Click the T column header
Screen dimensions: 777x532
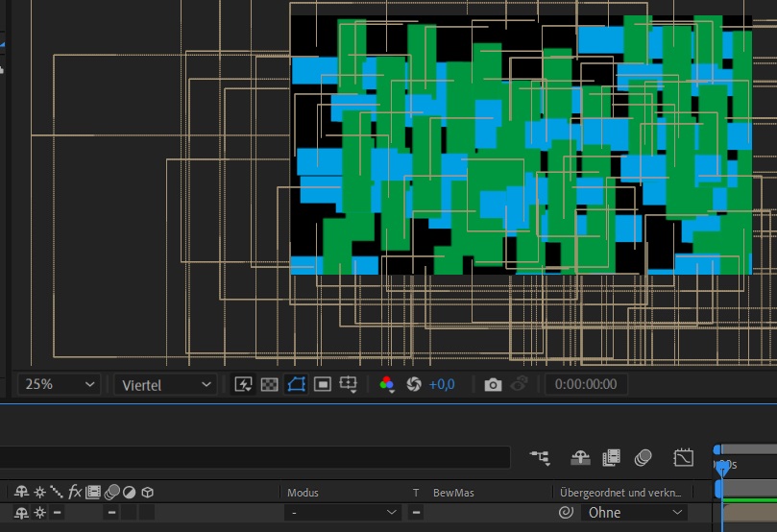(416, 493)
